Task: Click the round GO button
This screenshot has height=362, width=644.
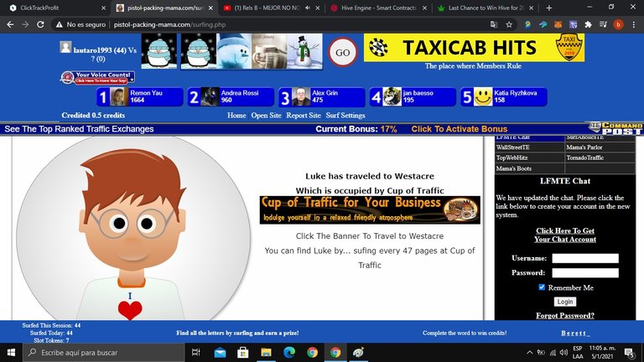Action: [x=342, y=53]
